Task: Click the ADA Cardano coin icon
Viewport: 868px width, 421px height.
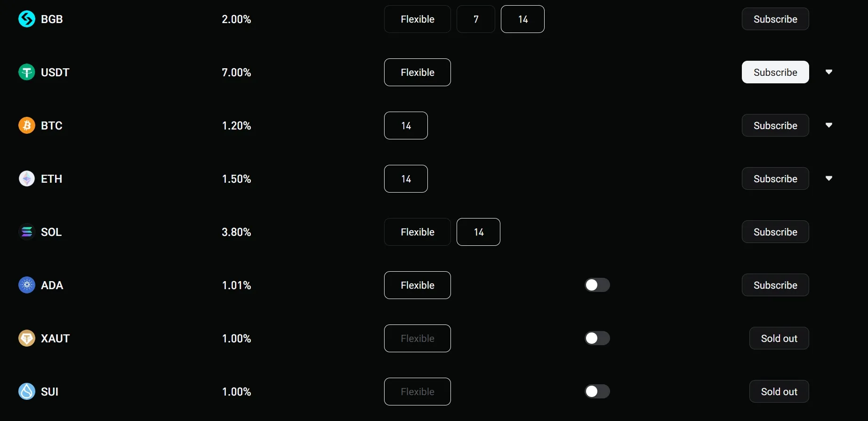Action: tap(27, 285)
